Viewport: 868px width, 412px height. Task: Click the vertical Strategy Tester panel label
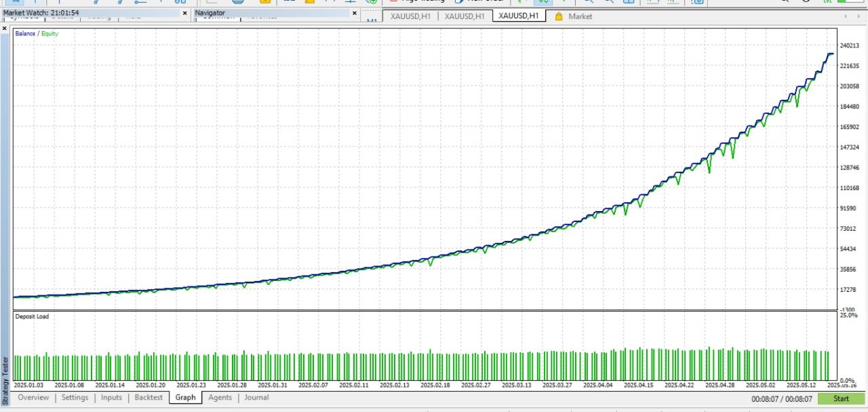[5, 381]
